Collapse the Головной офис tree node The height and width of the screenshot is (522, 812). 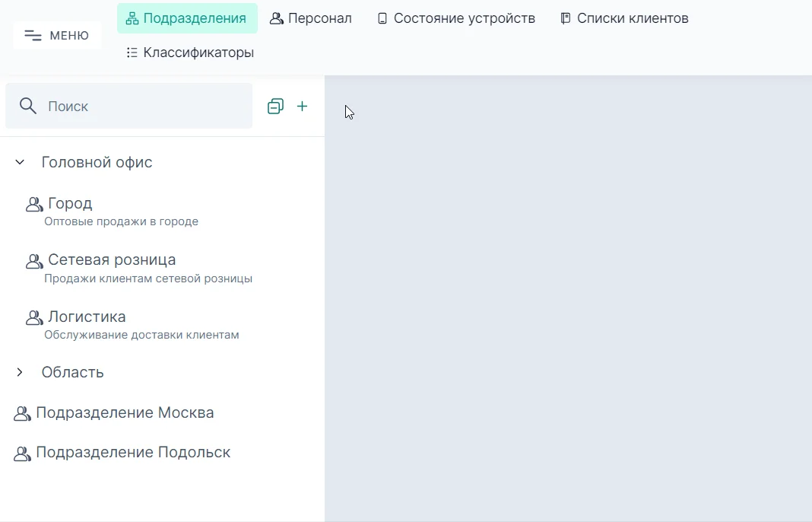coord(19,162)
